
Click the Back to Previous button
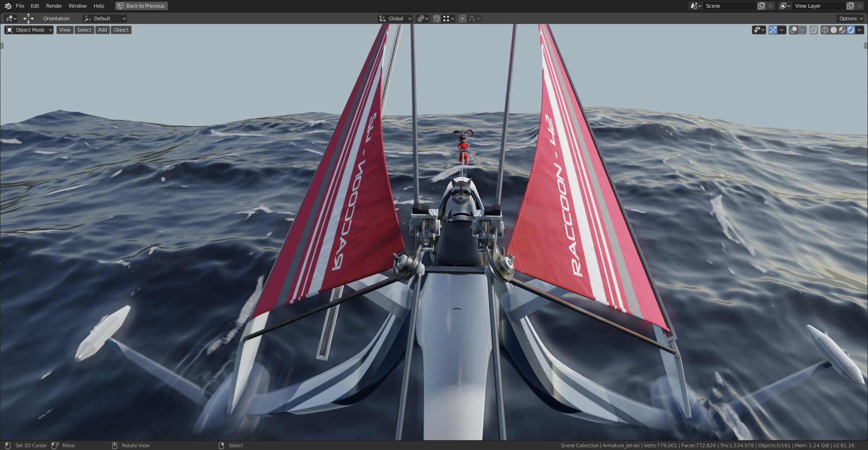tap(142, 6)
